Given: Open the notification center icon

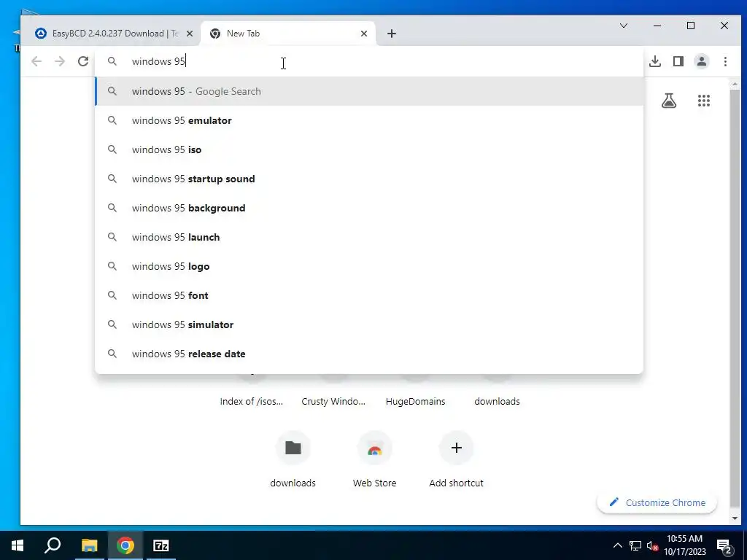Looking at the screenshot, I should (x=724, y=546).
